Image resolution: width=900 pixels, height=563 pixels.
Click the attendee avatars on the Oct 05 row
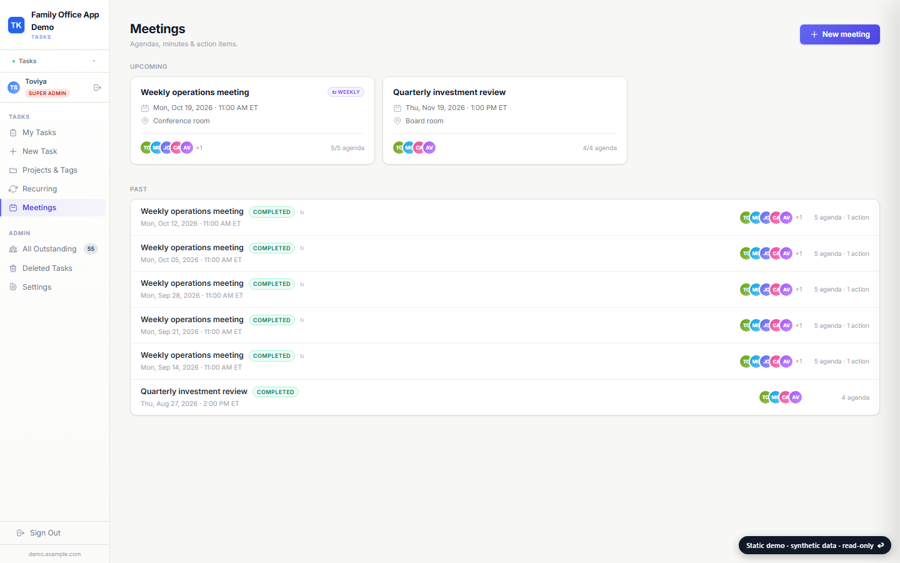[x=766, y=254]
